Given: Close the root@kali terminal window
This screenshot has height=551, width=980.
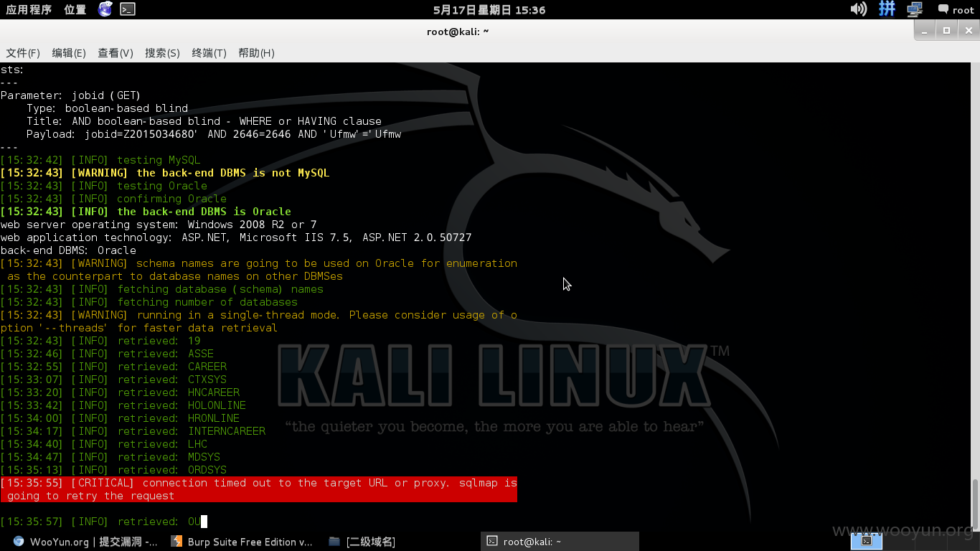Looking at the screenshot, I should coord(968,30).
